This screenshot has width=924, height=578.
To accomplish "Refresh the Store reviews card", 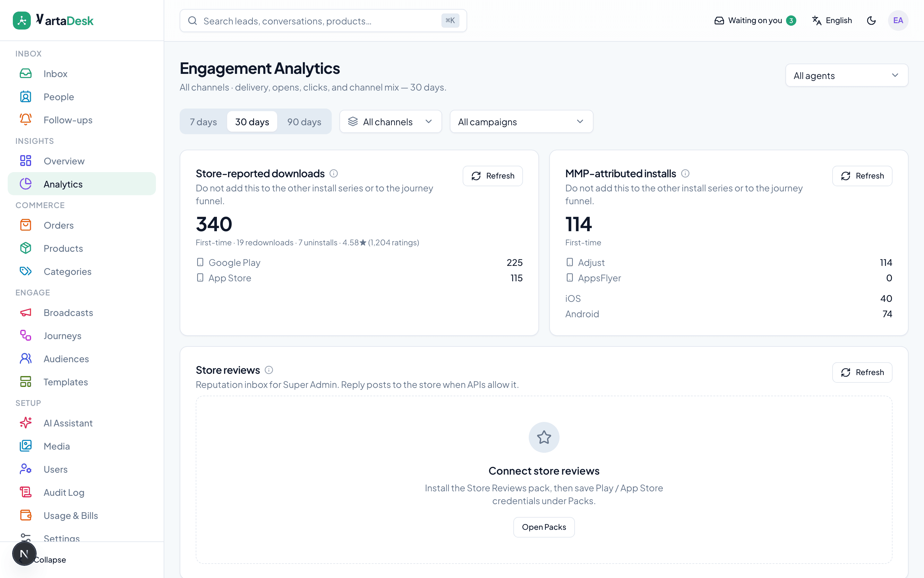I will [862, 372].
